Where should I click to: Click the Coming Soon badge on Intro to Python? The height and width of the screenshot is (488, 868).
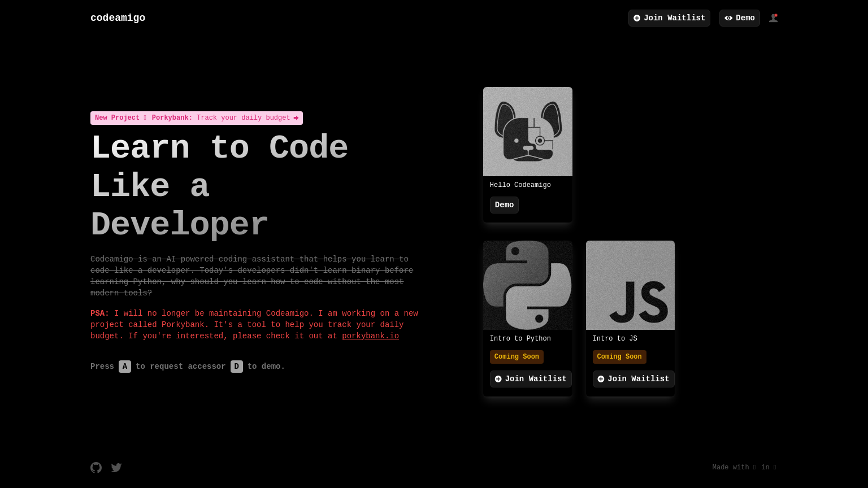pyautogui.click(x=516, y=356)
